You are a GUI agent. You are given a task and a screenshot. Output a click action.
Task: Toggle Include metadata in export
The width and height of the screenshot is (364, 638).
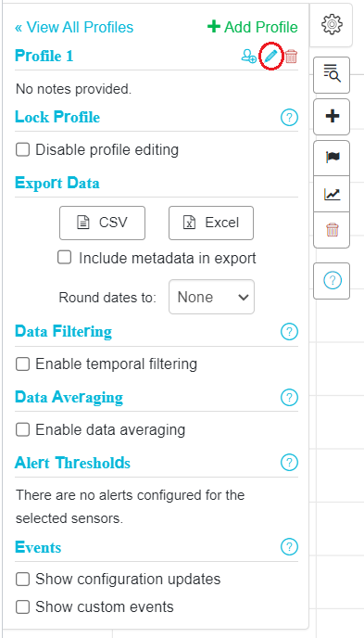(64, 258)
